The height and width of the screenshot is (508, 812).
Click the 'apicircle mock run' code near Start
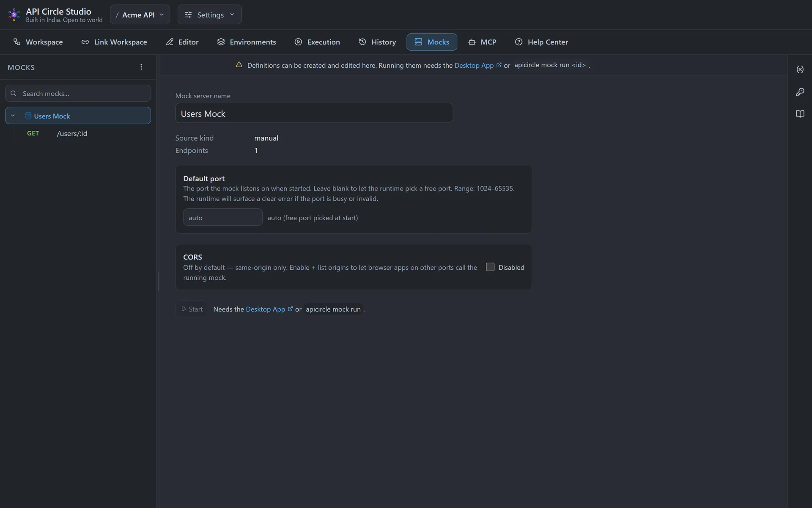point(333,309)
